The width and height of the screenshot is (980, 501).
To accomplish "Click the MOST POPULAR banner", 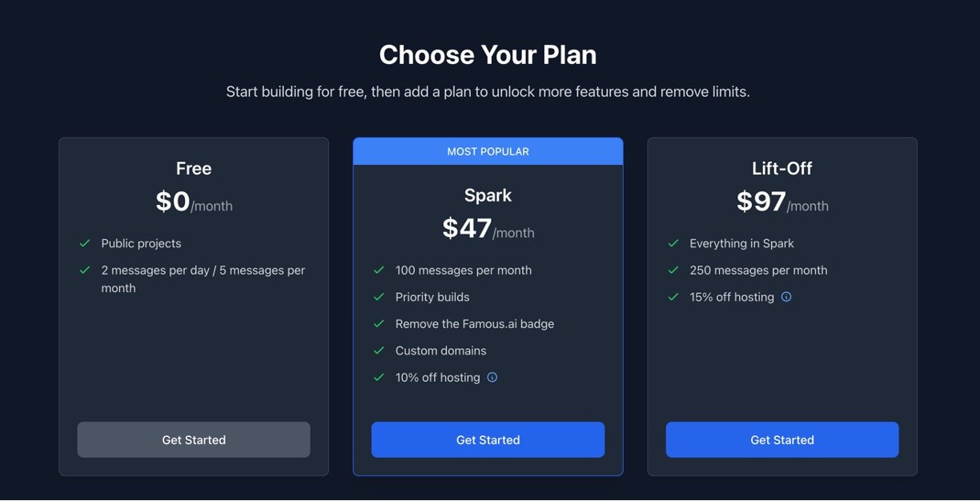I will click(488, 151).
